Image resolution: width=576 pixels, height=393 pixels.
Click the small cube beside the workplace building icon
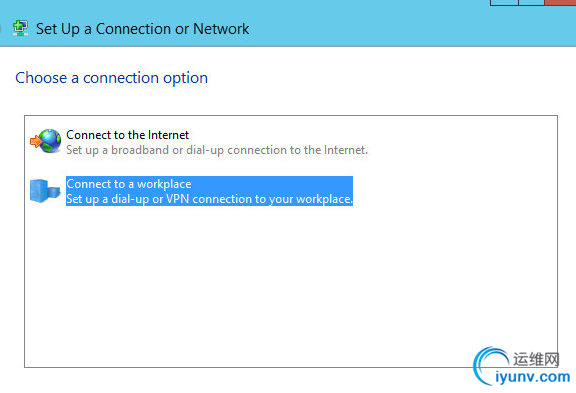(54, 192)
